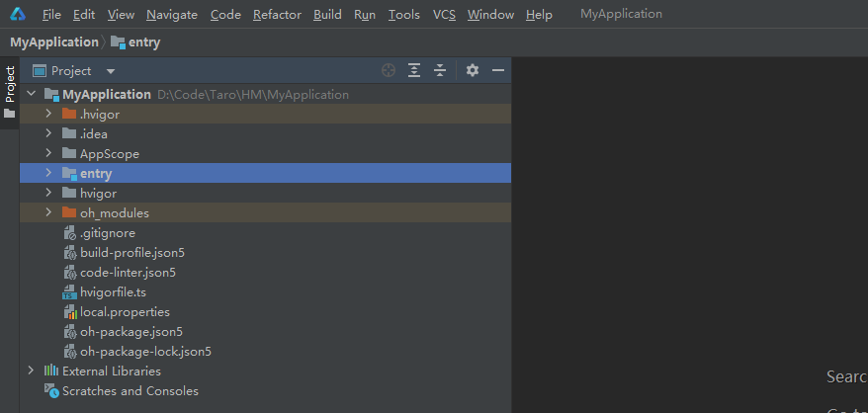Select the entry module row
The height and width of the screenshot is (413, 868).
[265, 173]
